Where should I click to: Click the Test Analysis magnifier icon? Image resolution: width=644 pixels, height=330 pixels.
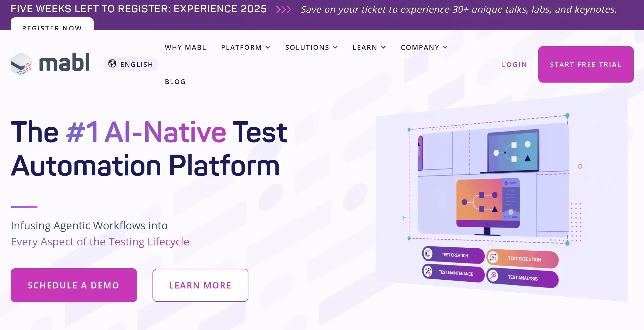coord(493,275)
